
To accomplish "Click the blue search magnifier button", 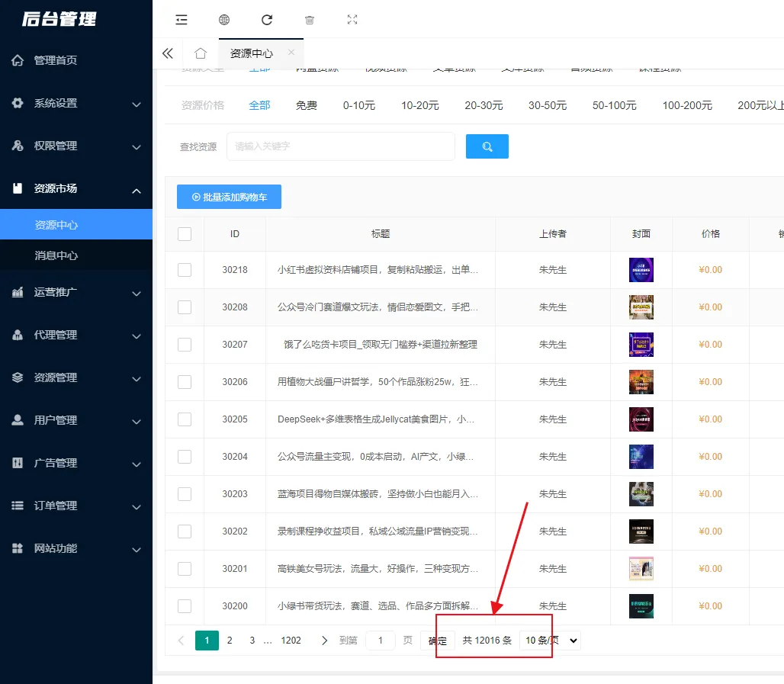I will tap(487, 146).
